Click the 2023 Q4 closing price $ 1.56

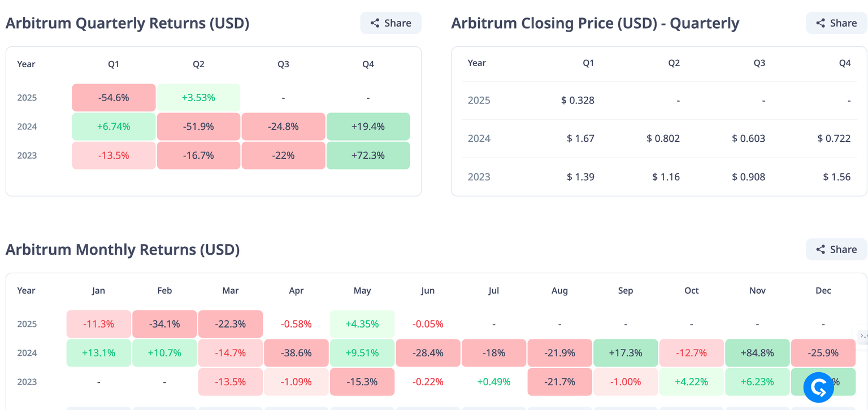point(836,177)
